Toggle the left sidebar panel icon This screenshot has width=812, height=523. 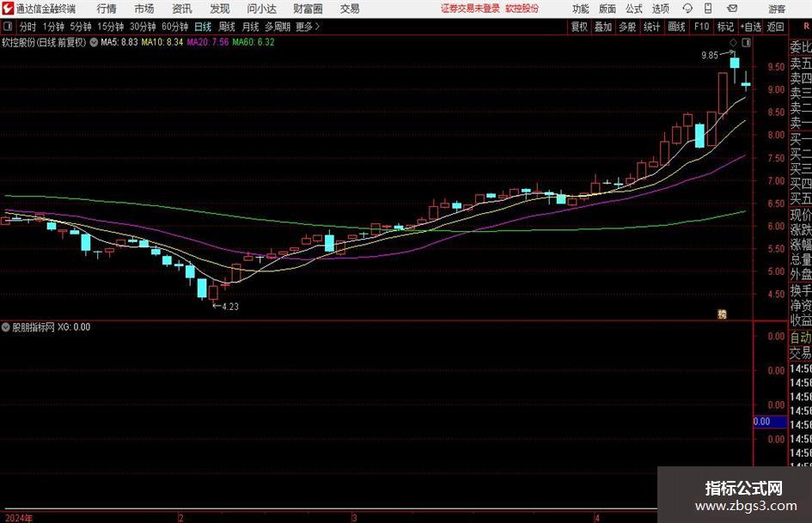(x=8, y=27)
